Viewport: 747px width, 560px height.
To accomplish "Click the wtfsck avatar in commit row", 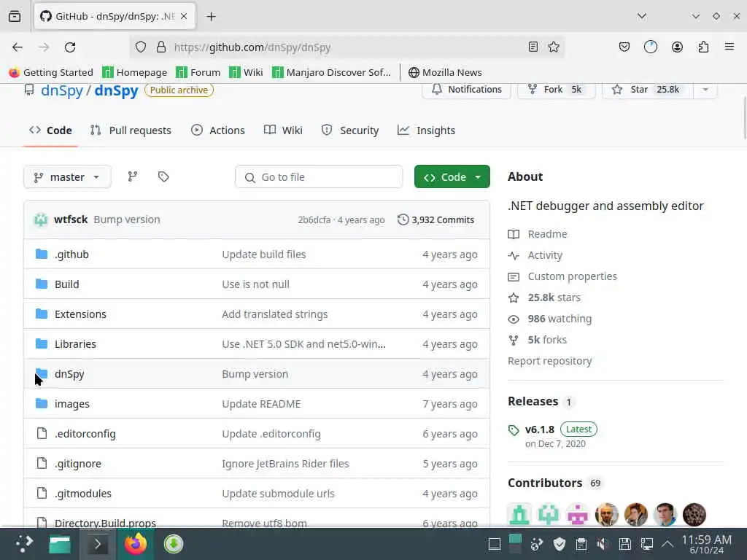I will coord(41,219).
